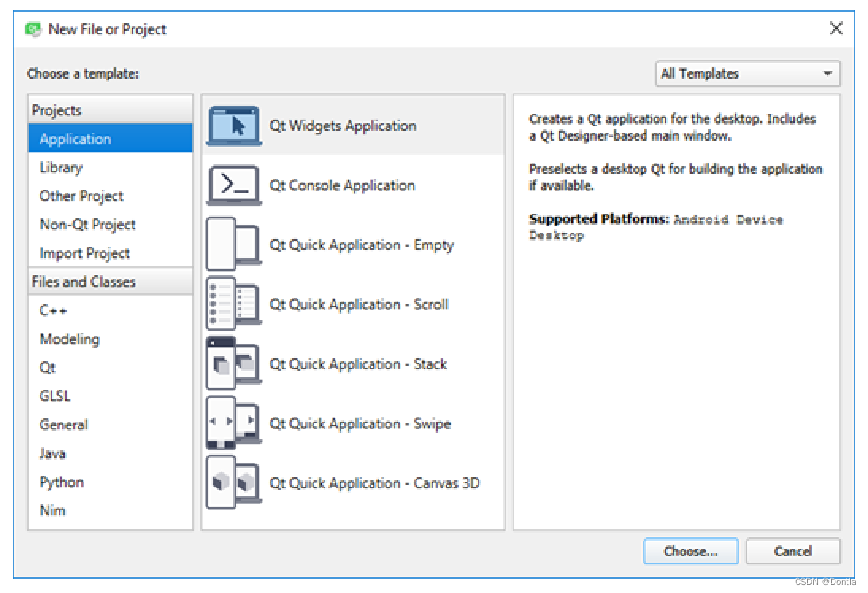Screen dimensions: 868x593
Task: Click the Qt Quick Application - Swipe icon
Action: pos(234,423)
